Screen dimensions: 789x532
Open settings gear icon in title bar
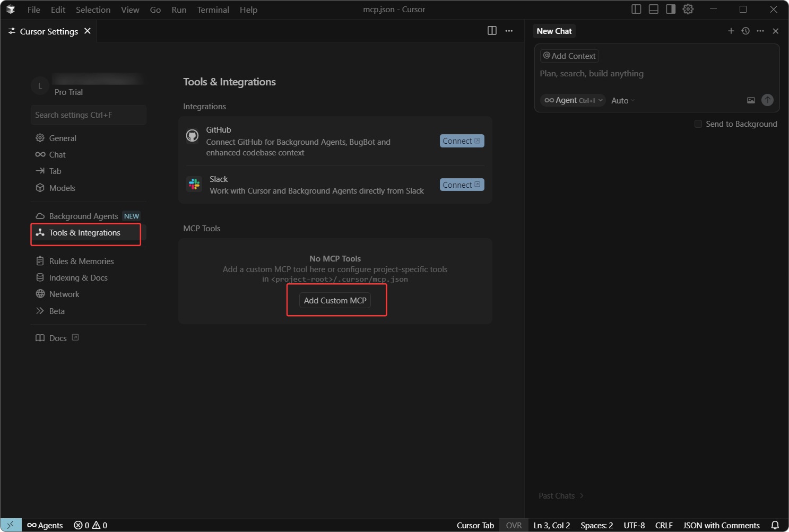click(688, 9)
